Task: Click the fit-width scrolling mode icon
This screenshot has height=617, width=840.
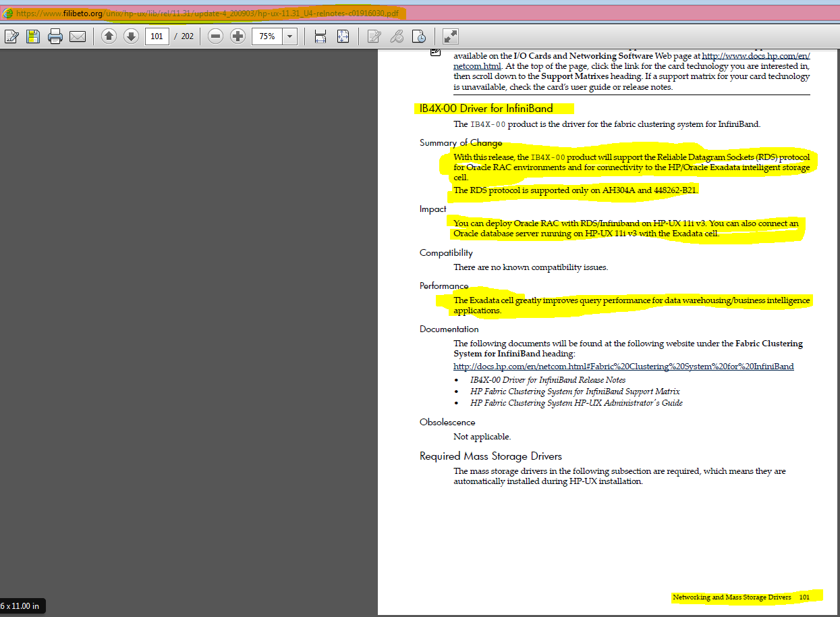Action: point(320,36)
